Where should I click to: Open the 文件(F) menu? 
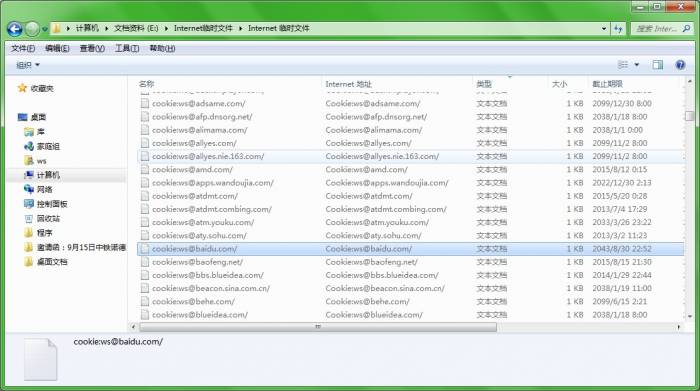click(23, 48)
